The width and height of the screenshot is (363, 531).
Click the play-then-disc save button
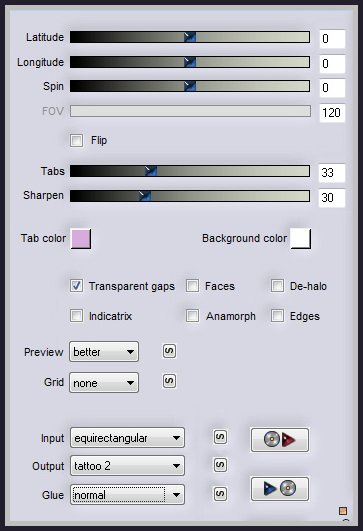tap(280, 489)
